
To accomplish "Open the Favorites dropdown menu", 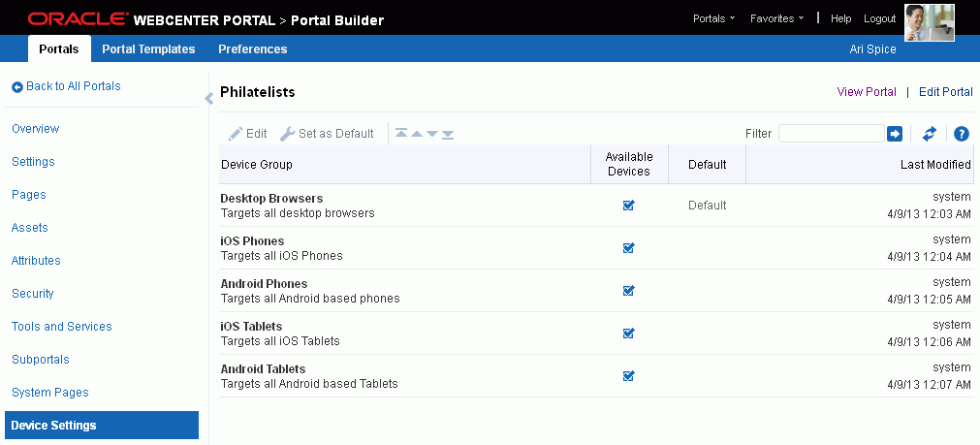I will [x=776, y=18].
